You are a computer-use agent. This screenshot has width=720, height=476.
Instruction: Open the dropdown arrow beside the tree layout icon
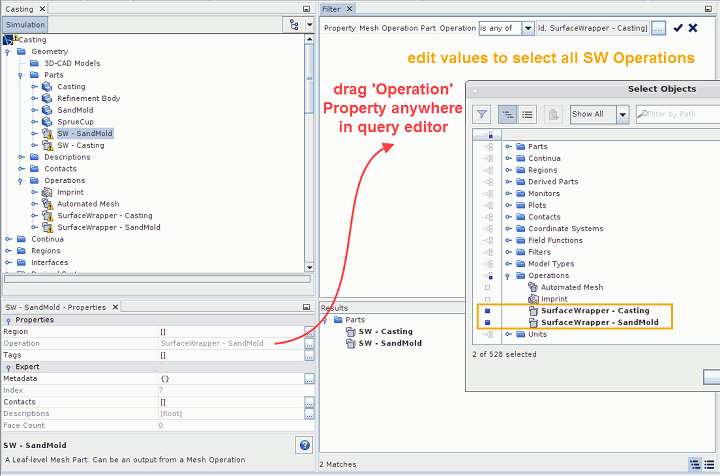[x=309, y=25]
